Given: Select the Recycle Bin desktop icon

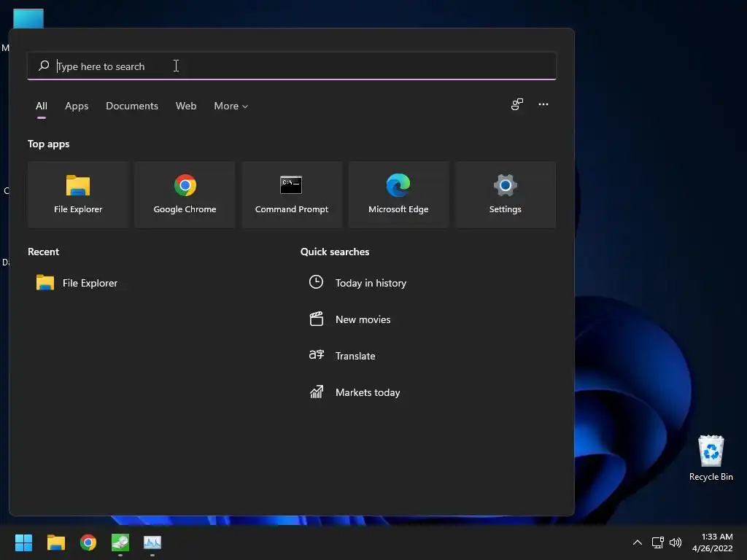Looking at the screenshot, I should click(711, 458).
